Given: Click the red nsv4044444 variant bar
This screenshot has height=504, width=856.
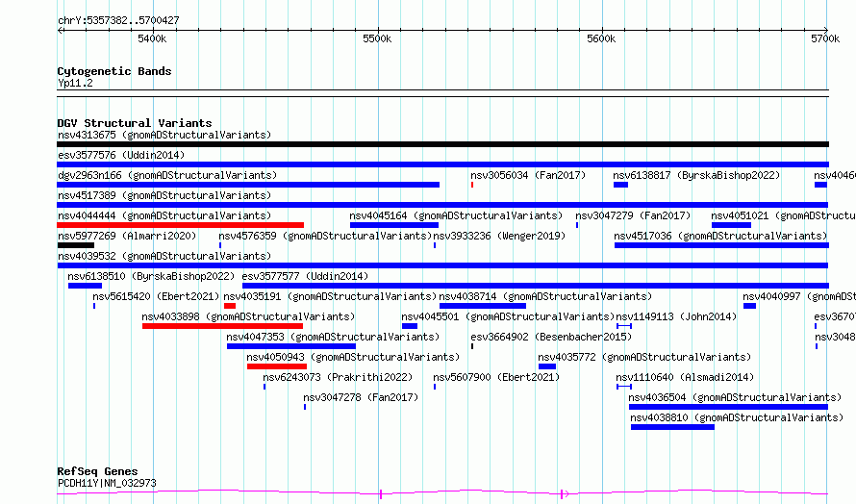Looking at the screenshot, I should pyautogui.click(x=180, y=225).
